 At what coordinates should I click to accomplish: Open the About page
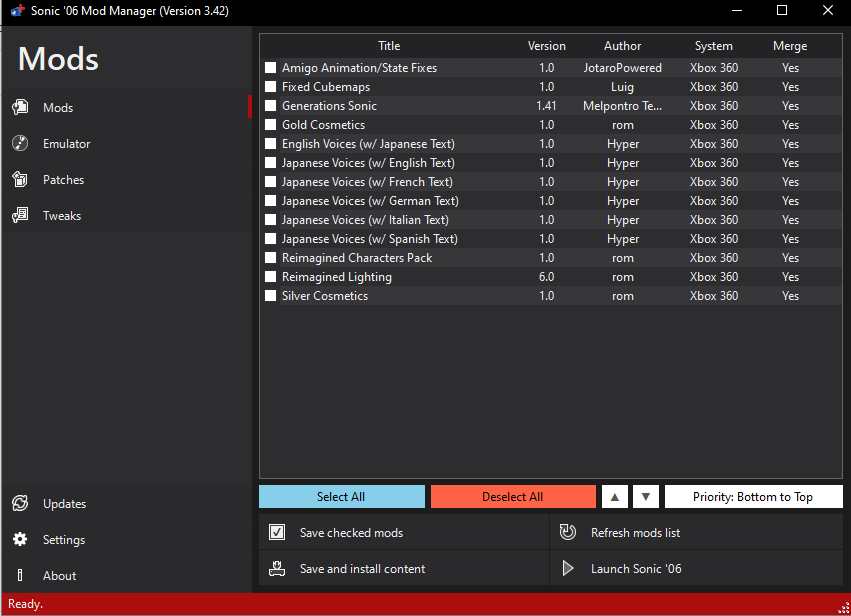(x=126, y=575)
